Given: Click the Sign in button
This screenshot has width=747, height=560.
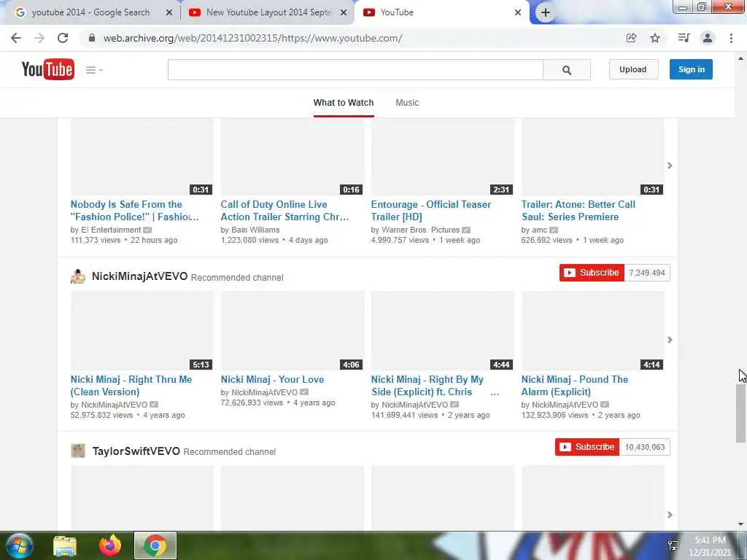Looking at the screenshot, I should tap(691, 69).
